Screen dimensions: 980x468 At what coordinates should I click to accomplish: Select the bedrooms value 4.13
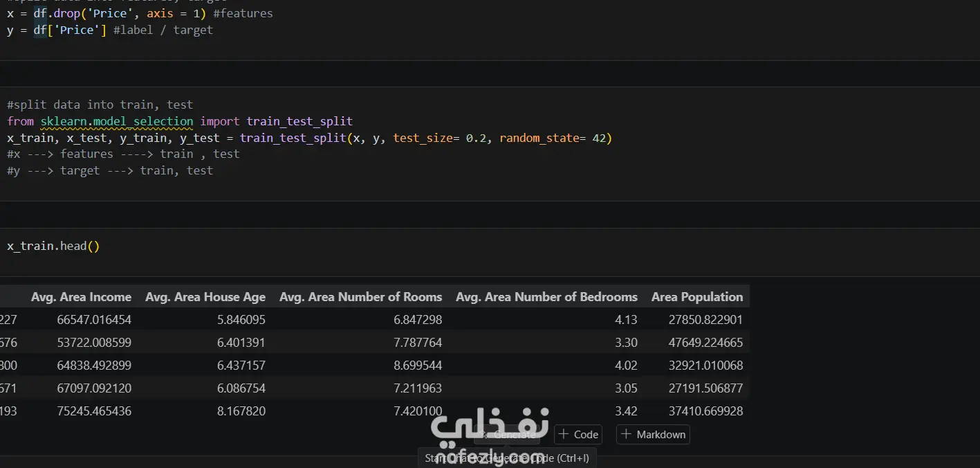626,320
